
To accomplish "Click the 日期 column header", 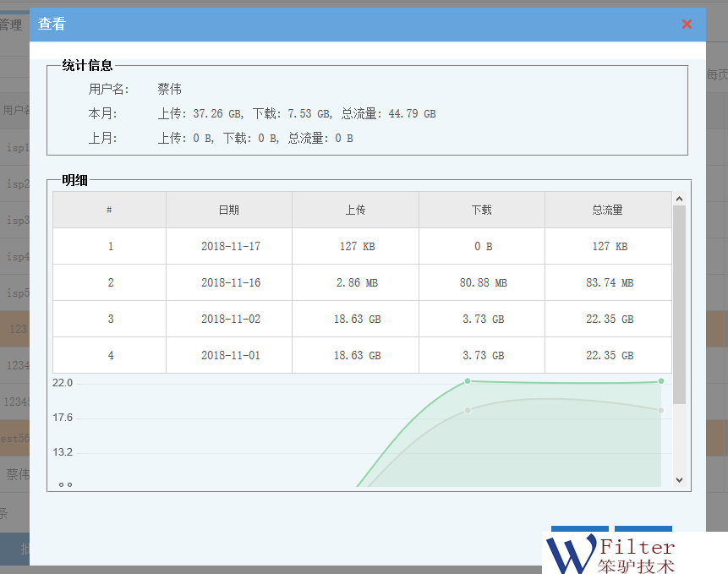I will (x=228, y=210).
